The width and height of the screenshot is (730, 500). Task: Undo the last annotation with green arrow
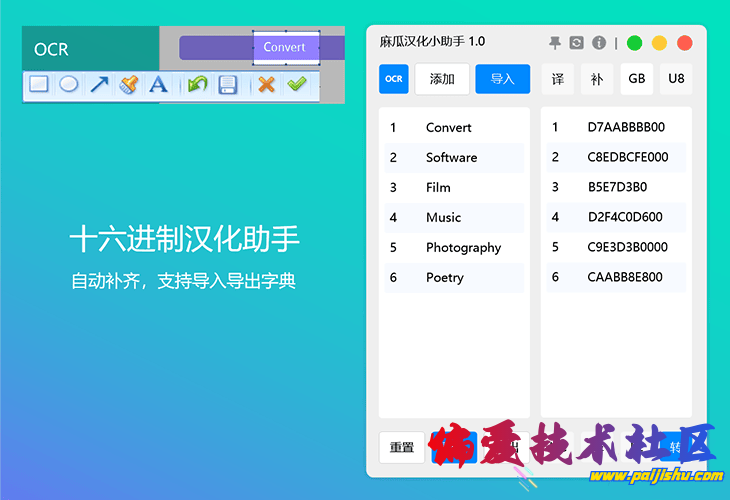[197, 85]
